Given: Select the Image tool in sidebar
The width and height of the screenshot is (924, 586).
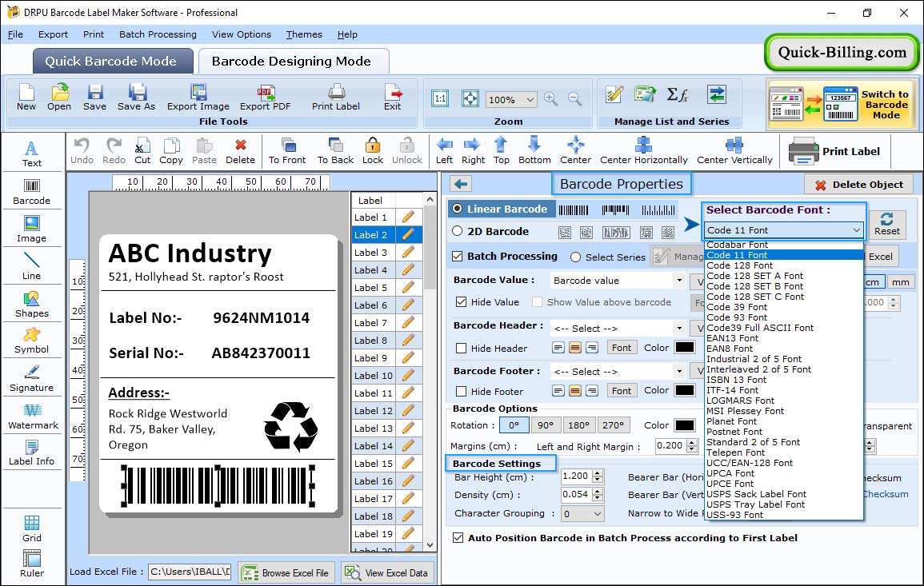Looking at the screenshot, I should click(x=32, y=229).
